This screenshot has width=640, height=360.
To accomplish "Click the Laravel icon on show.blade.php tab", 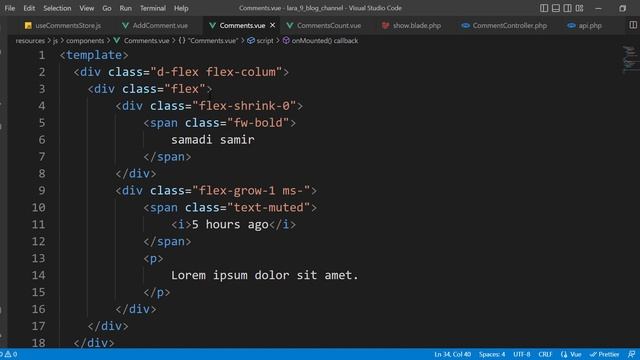I will tap(385, 25).
